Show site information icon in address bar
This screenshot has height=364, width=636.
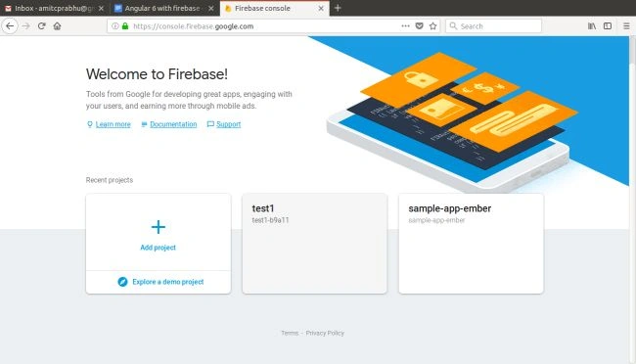click(115, 26)
